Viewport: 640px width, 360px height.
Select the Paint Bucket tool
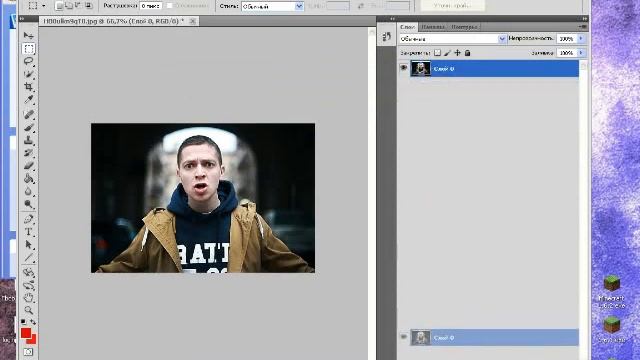click(x=28, y=178)
